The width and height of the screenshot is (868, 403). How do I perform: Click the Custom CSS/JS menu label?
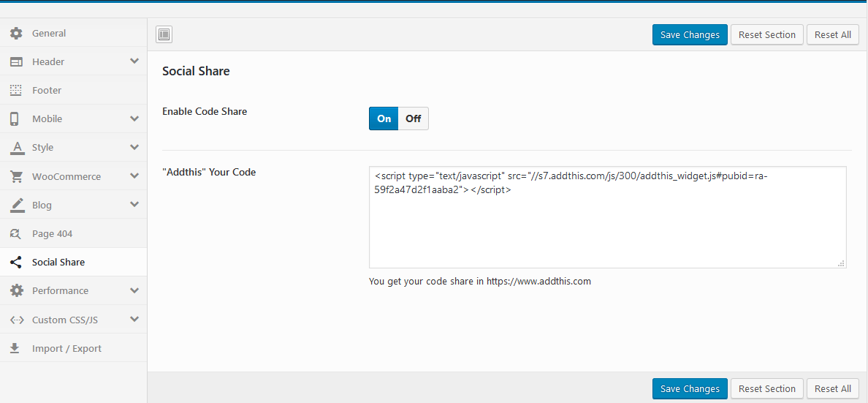coord(65,320)
